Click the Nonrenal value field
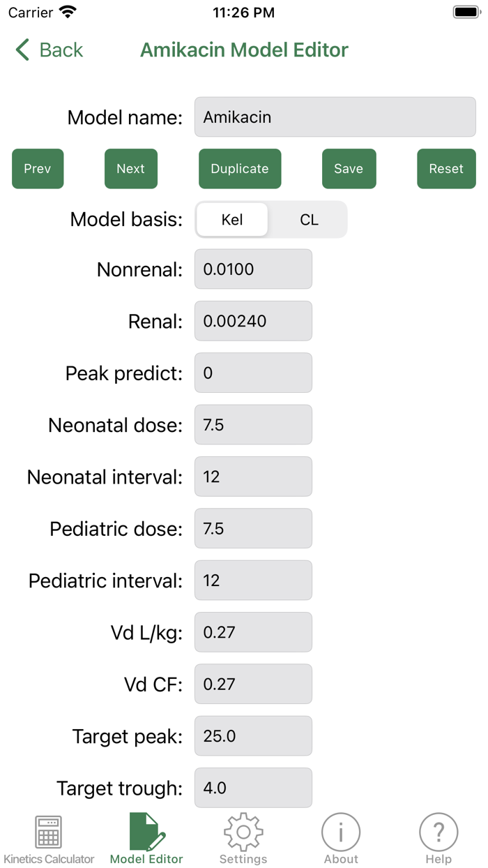 click(x=253, y=269)
